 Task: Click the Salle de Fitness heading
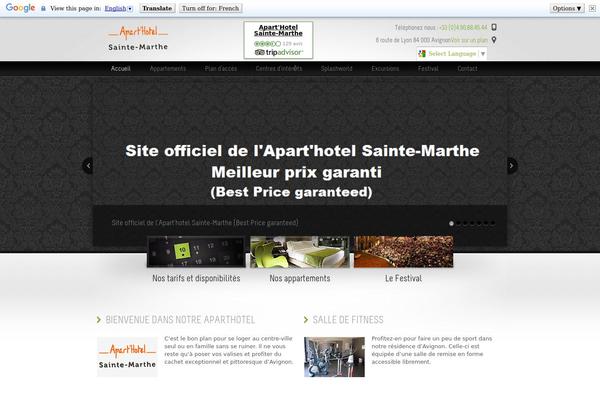point(348,320)
